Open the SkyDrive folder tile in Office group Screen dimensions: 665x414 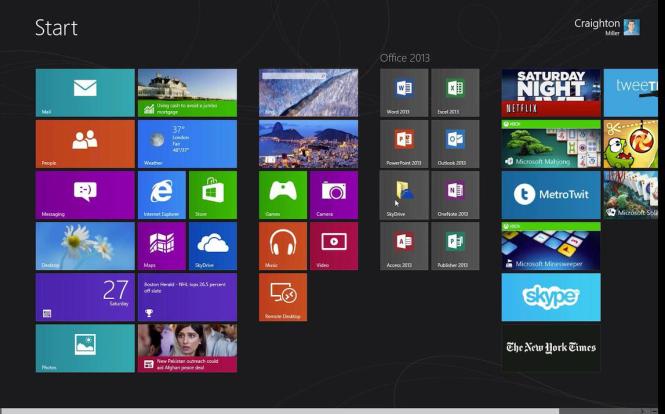point(404,195)
